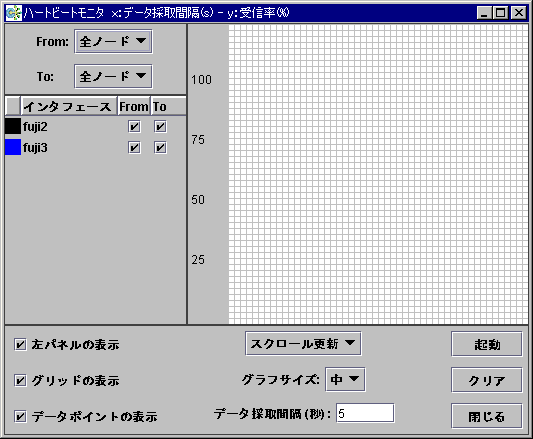
Task: Close the ハートビートモニタ window
Action: [519, 13]
